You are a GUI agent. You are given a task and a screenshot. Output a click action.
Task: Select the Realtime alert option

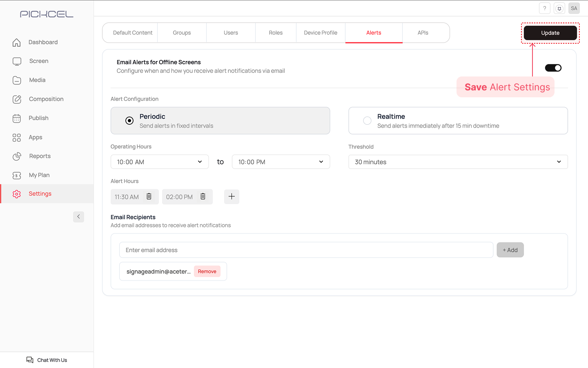tap(367, 121)
